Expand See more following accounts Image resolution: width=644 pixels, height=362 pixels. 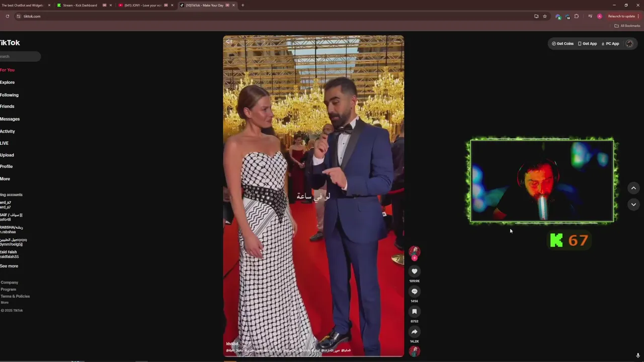(9, 266)
